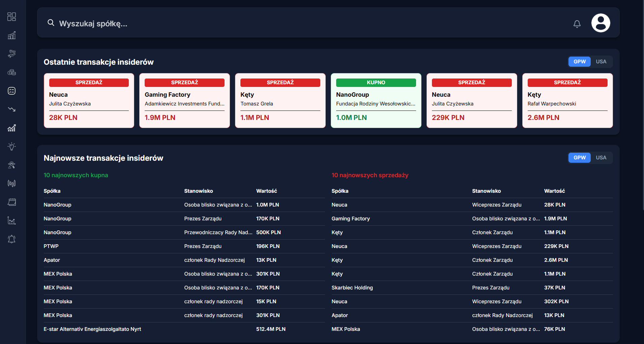644x344 pixels.
Task: Click the bar chart growth sidebar icon
Action: [12, 35]
